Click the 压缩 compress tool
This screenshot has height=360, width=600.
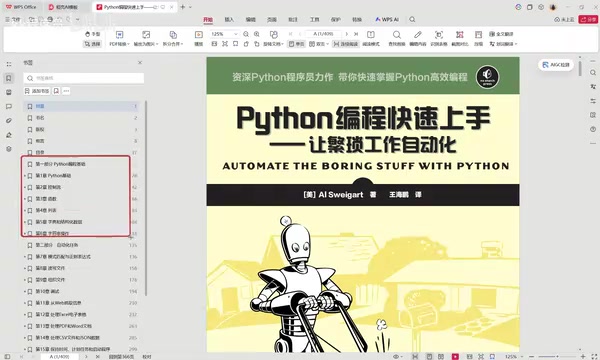tap(478, 39)
